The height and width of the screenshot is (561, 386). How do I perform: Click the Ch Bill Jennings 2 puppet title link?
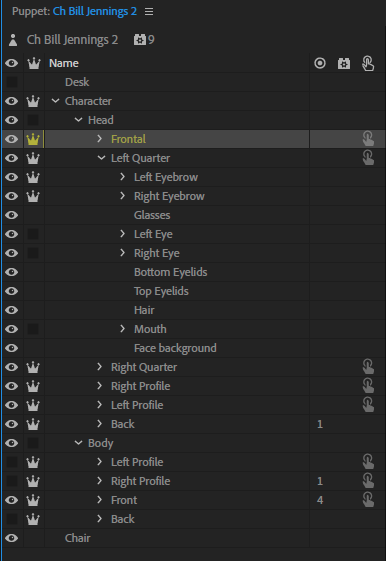click(x=95, y=11)
